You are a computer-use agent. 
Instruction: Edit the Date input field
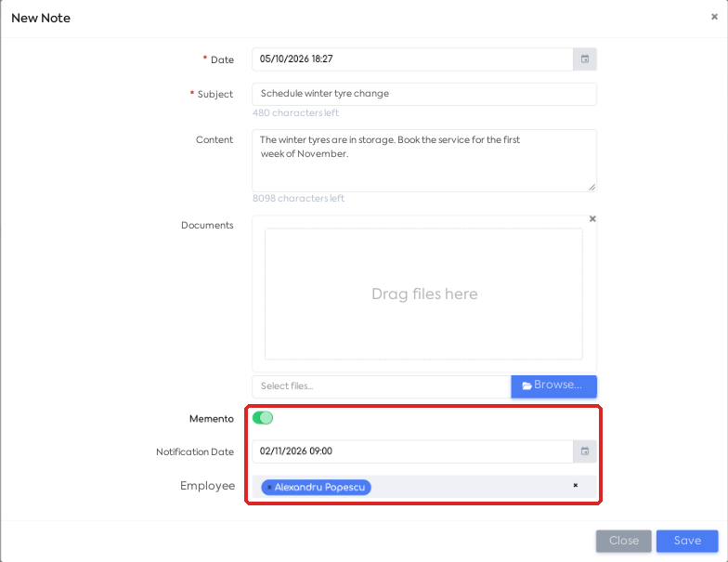[412, 59]
